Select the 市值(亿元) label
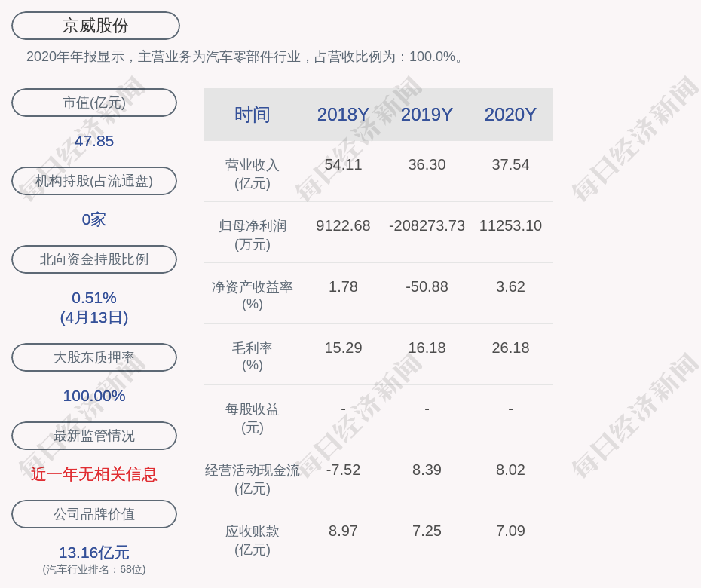The width and height of the screenshot is (701, 588). [x=94, y=103]
